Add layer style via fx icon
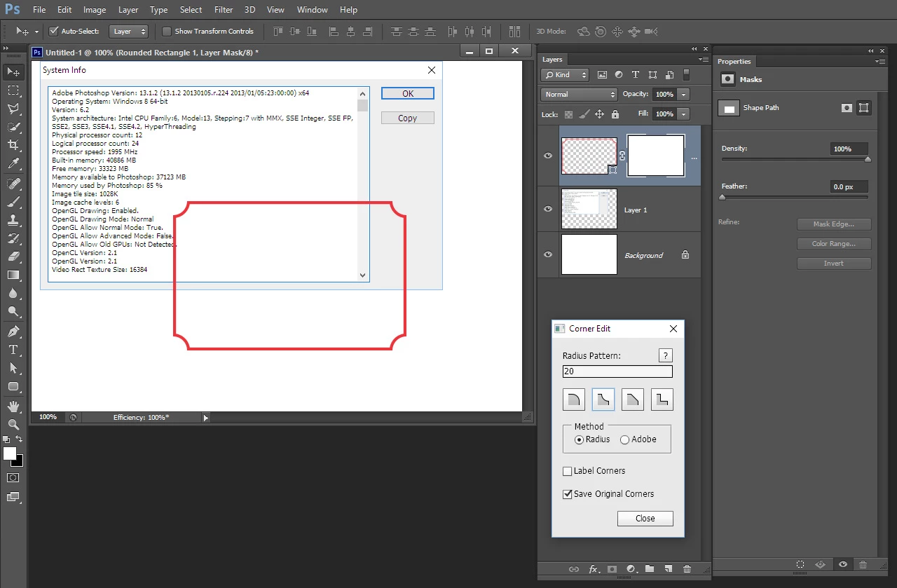The height and width of the screenshot is (588, 897). click(x=594, y=569)
